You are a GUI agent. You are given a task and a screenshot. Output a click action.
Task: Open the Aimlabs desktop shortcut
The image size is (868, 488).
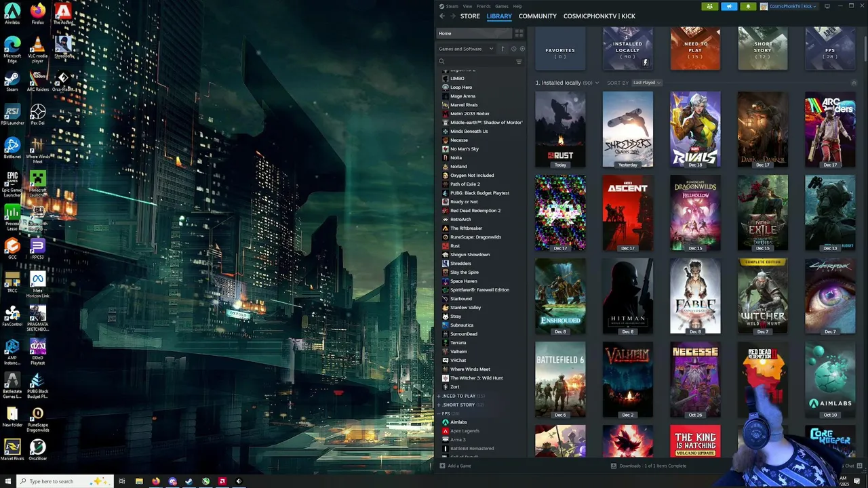point(12,14)
